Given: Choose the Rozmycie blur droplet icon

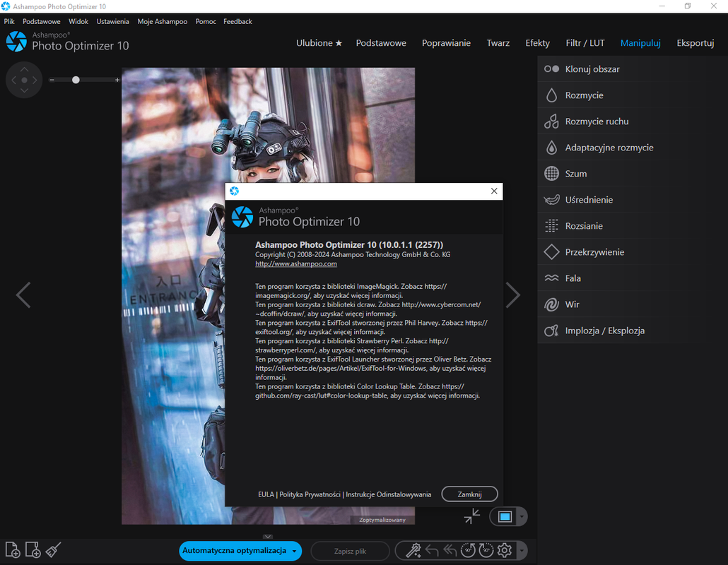Looking at the screenshot, I should 551,95.
